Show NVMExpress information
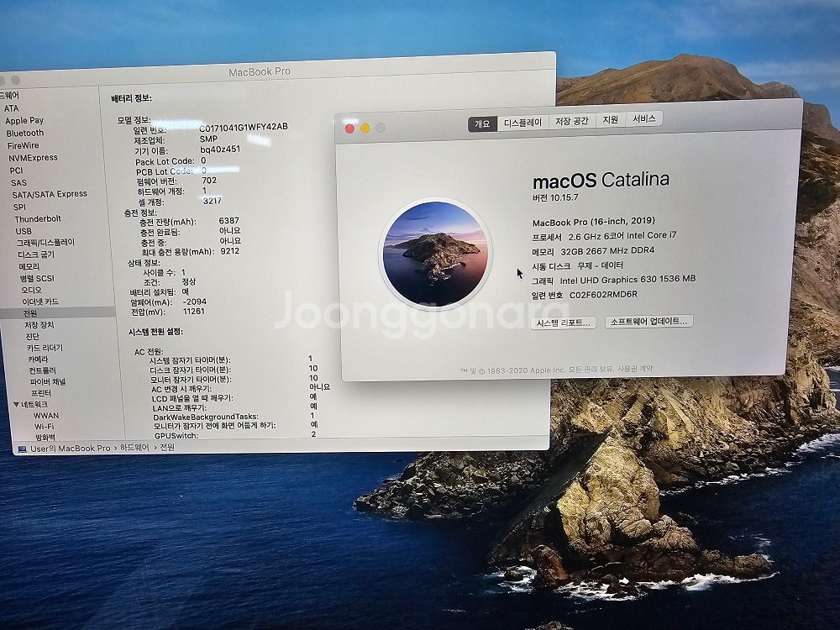 (x=33, y=158)
